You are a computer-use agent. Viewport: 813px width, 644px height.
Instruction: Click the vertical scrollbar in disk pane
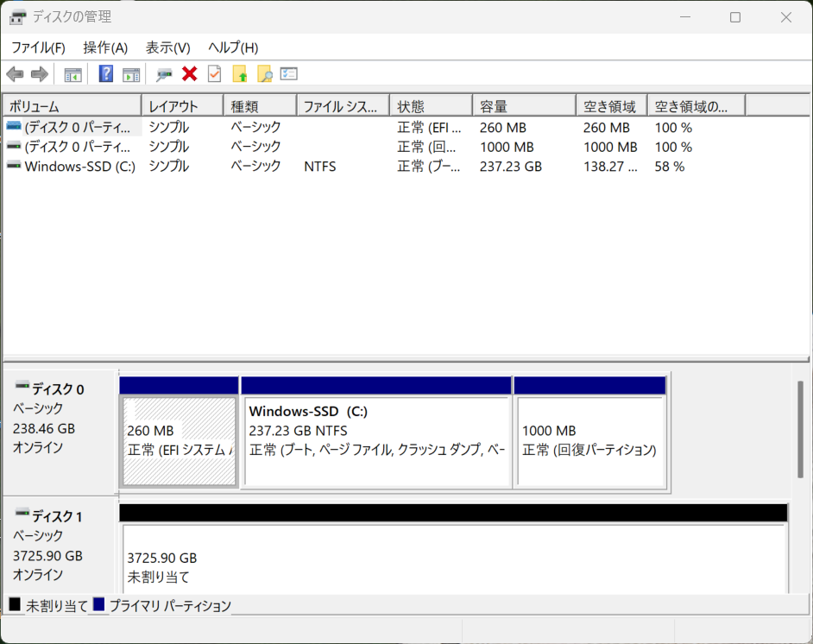pyautogui.click(x=800, y=429)
